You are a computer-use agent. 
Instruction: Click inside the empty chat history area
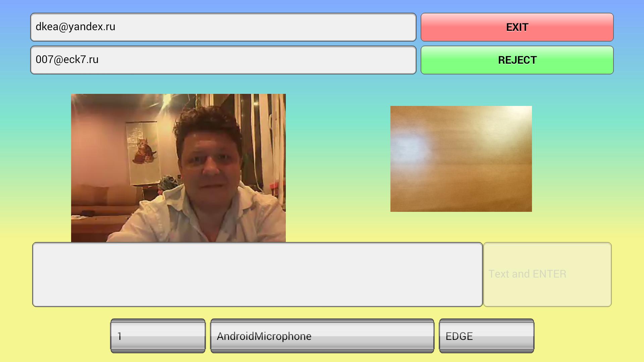pos(257,274)
